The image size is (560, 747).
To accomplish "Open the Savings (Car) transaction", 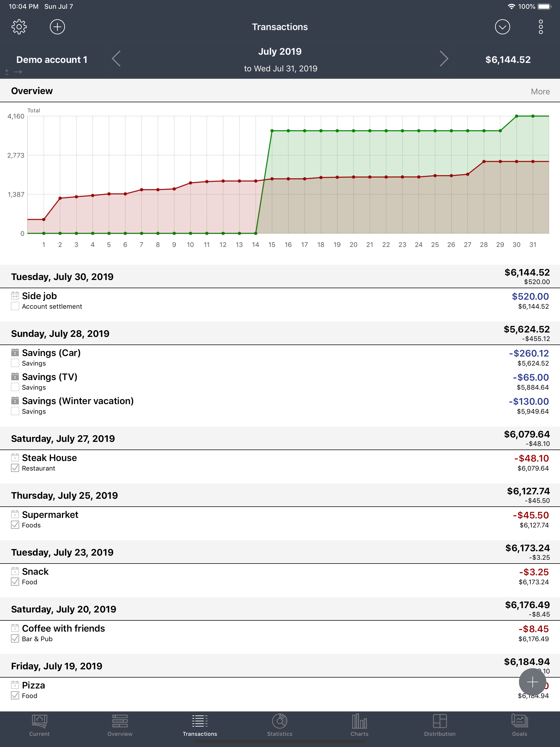I will pyautogui.click(x=280, y=358).
